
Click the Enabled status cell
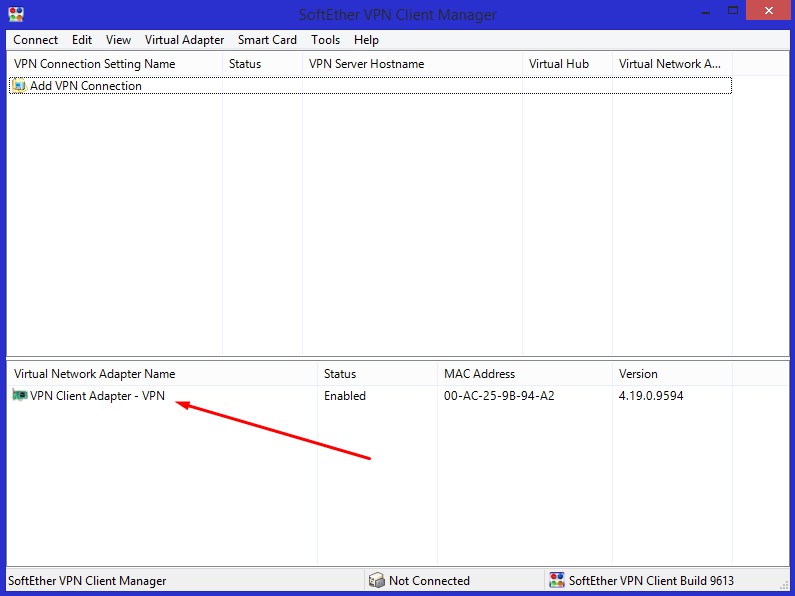pos(345,396)
